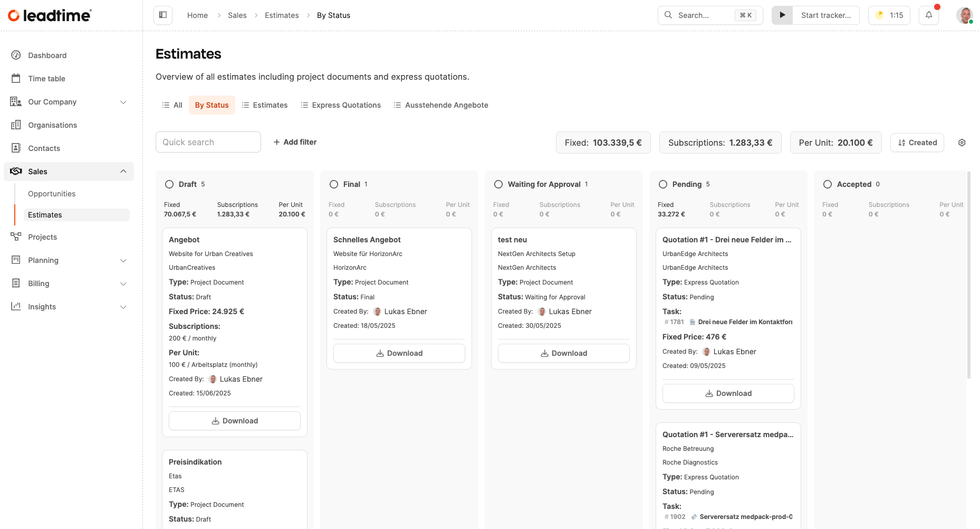980x529 pixels.
Task: Click the search magnifier icon
Action: (x=668, y=15)
